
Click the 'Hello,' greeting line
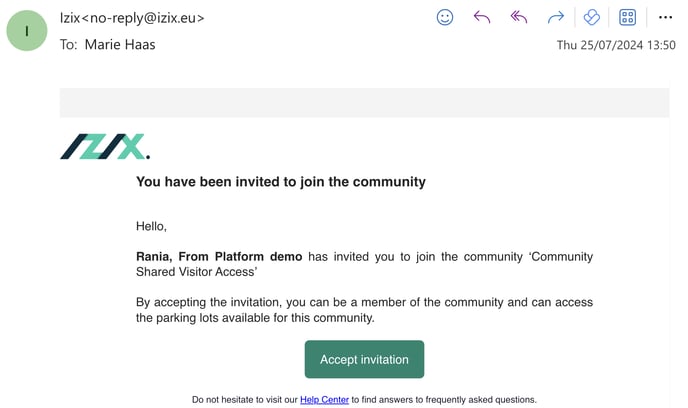coord(151,226)
